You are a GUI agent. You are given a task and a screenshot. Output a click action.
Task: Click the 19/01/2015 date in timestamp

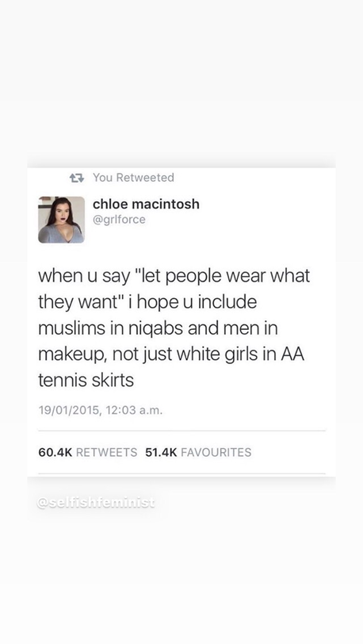click(x=69, y=410)
